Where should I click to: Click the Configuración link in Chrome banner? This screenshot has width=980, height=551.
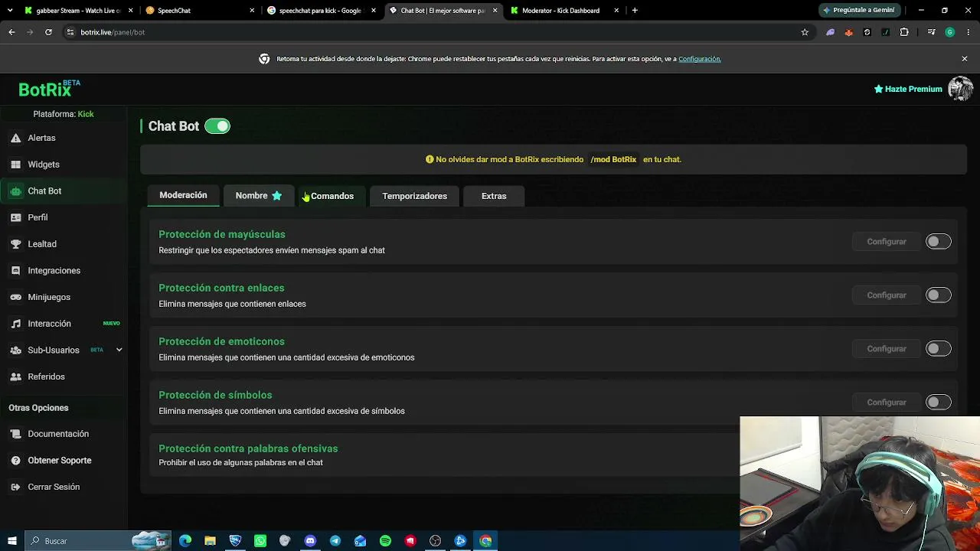(x=699, y=59)
